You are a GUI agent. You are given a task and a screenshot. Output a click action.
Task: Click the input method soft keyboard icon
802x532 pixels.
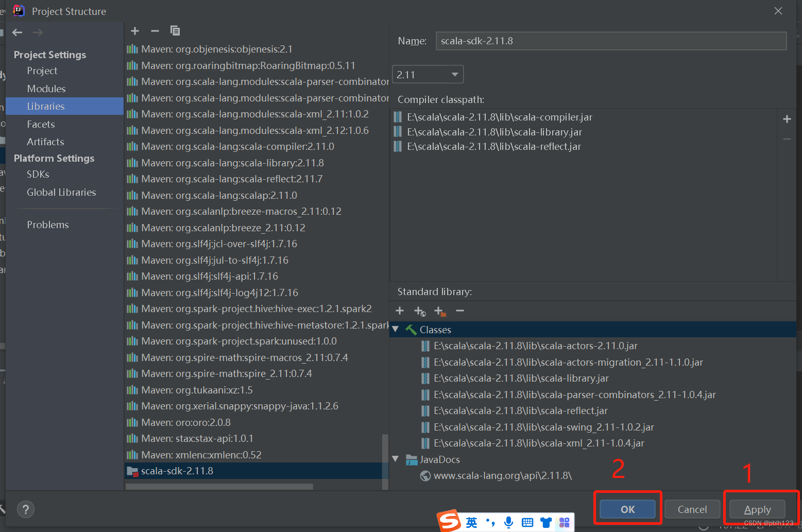tap(527, 523)
